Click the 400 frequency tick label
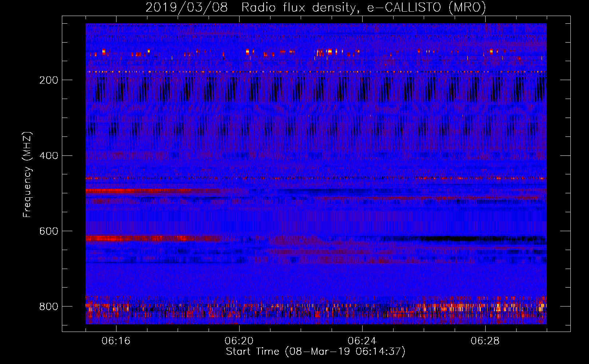589x364 pixels. [49, 156]
